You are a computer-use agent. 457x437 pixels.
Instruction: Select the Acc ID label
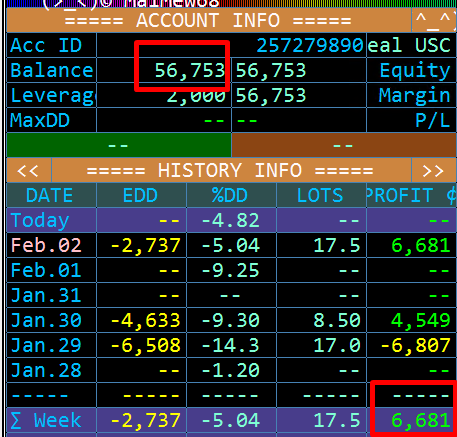coord(46,45)
